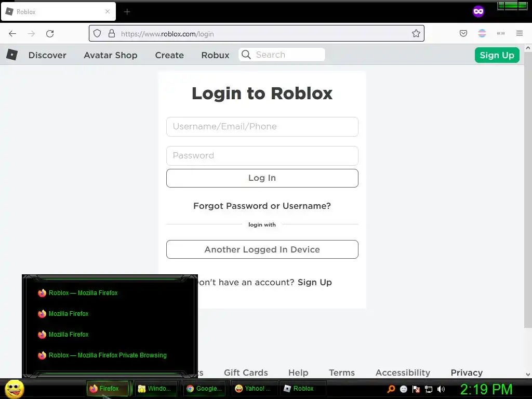Image resolution: width=532 pixels, height=399 pixels.
Task: Click the orange search magnifier tray icon
Action: tap(391, 389)
